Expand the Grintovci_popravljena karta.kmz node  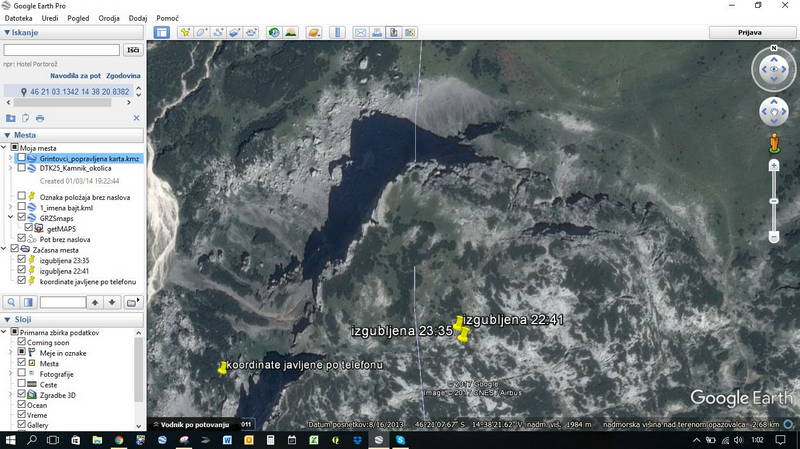coord(11,158)
